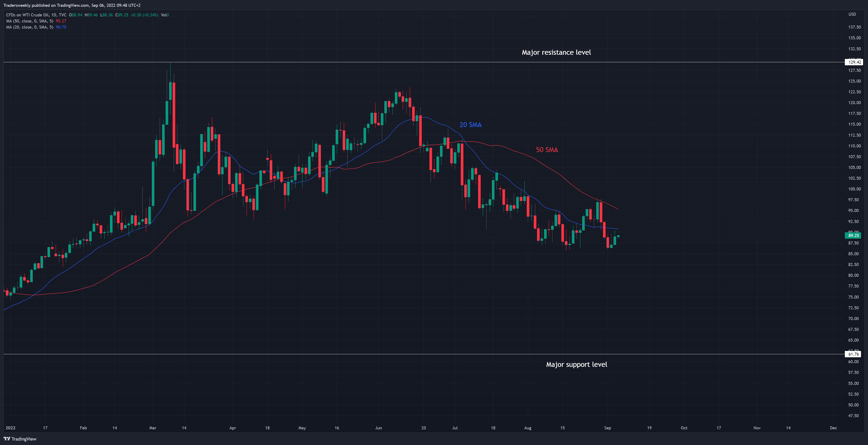Click the 'Jul' label on the time axis
Image resolution: width=868 pixels, height=445 pixels.
pos(455,428)
